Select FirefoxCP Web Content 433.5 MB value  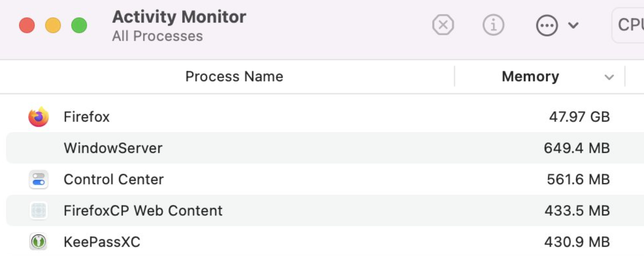pyautogui.click(x=577, y=211)
